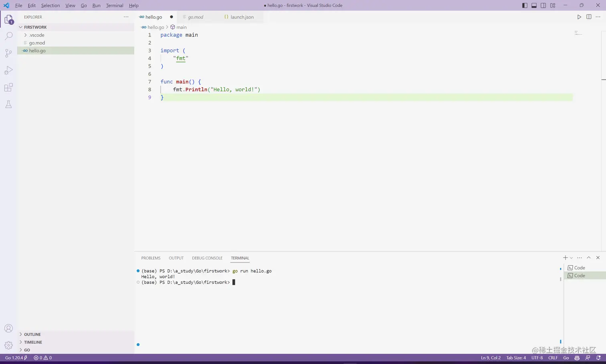Viewport: 606px width, 364px height.
Task: Open the Selection menu
Action: 50,5
